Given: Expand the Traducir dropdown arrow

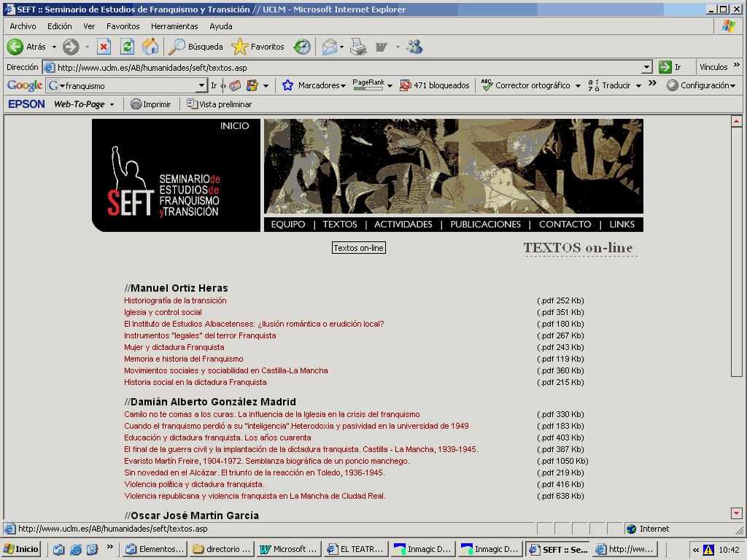Looking at the screenshot, I should pos(638,86).
